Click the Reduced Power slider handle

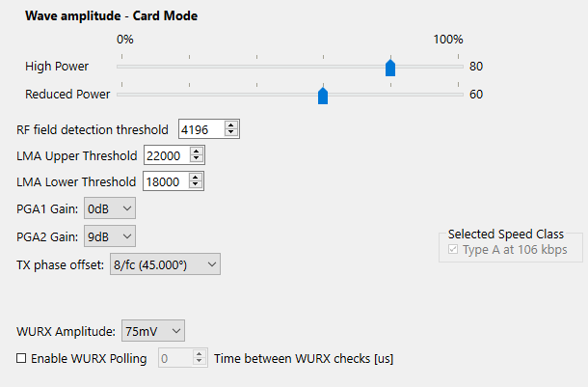[323, 95]
